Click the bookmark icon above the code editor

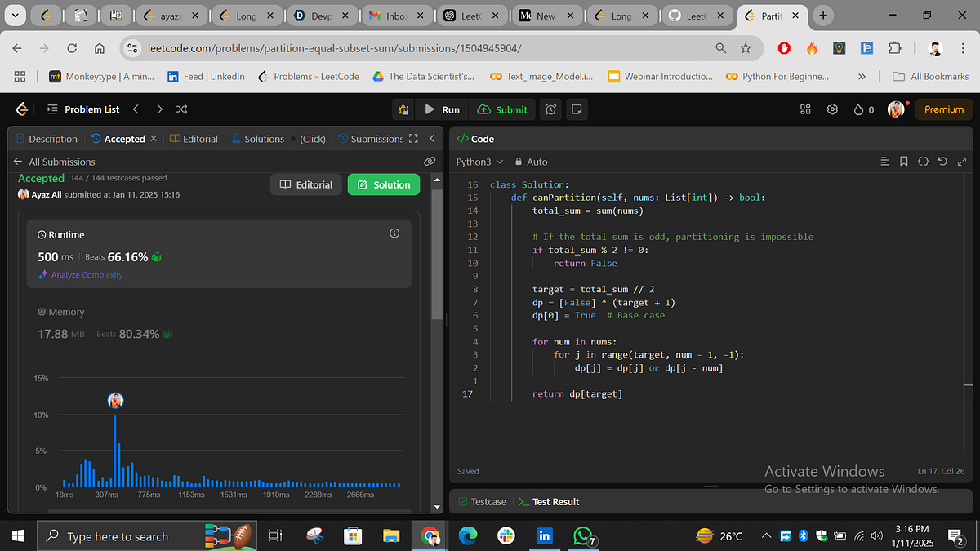(x=904, y=162)
